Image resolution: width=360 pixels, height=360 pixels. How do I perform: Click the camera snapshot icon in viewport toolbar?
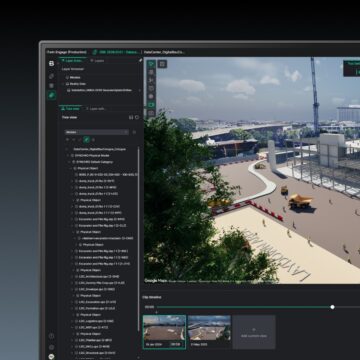click(151, 113)
